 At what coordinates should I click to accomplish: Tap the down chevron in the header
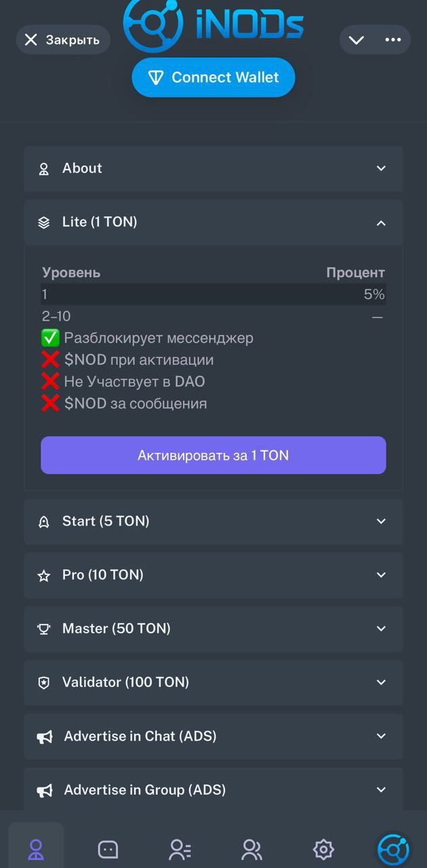tap(357, 40)
